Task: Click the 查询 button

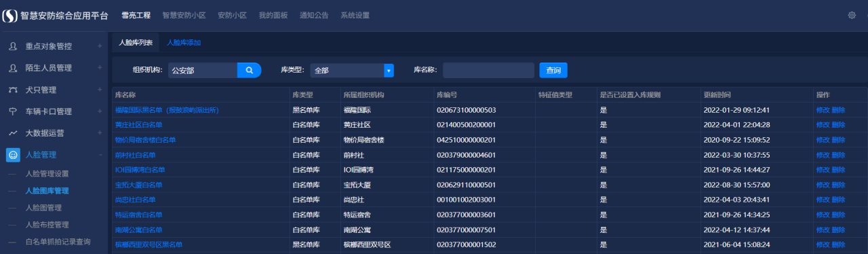Action: tap(553, 70)
